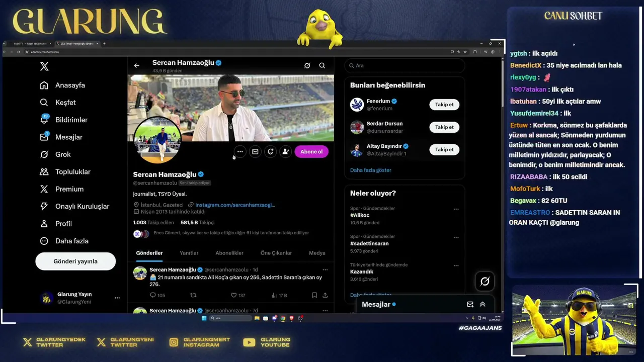The height and width of the screenshot is (362, 644).
Task: Open Glarung Yayın account options menu
Action: point(117,298)
